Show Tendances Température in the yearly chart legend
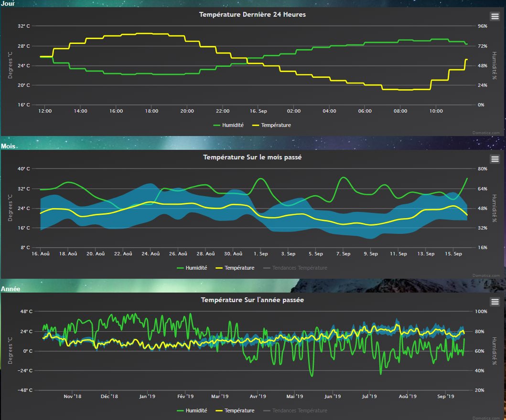 pyautogui.click(x=295, y=410)
